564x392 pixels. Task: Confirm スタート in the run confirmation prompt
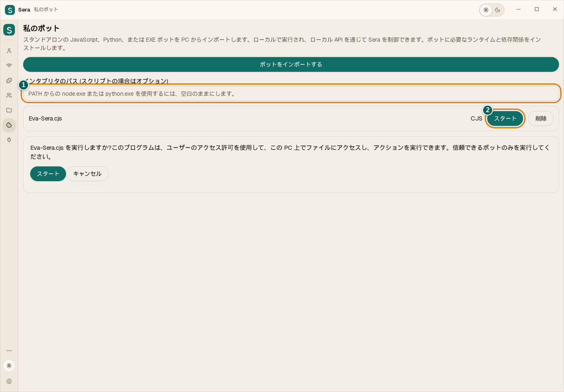[48, 174]
